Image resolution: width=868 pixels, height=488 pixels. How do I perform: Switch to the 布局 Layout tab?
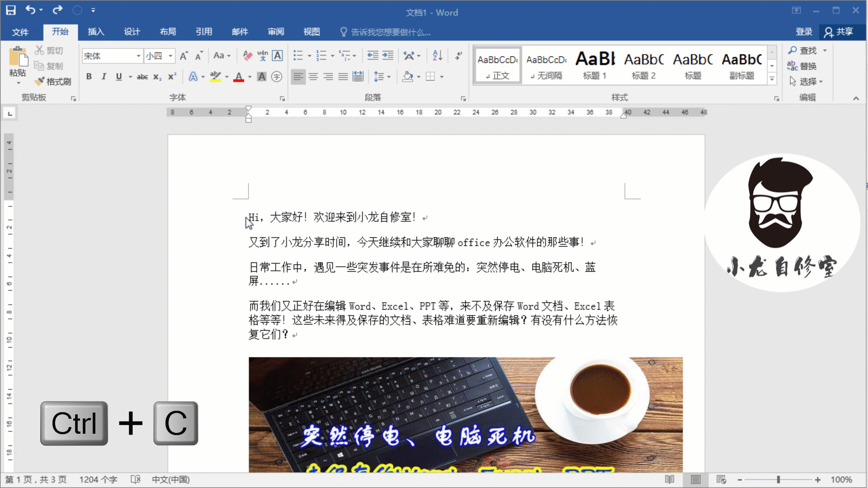[168, 32]
